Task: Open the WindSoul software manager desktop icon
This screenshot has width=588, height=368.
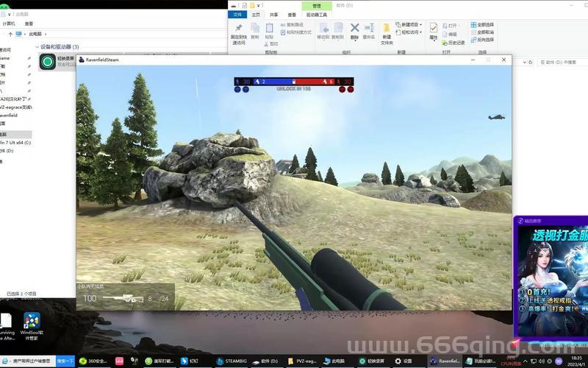Action: (32, 326)
